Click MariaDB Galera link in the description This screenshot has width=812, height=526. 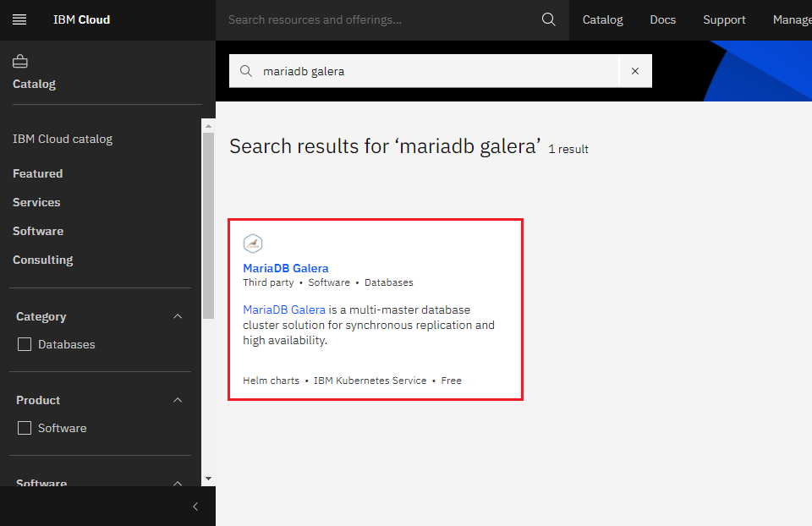pyautogui.click(x=284, y=310)
